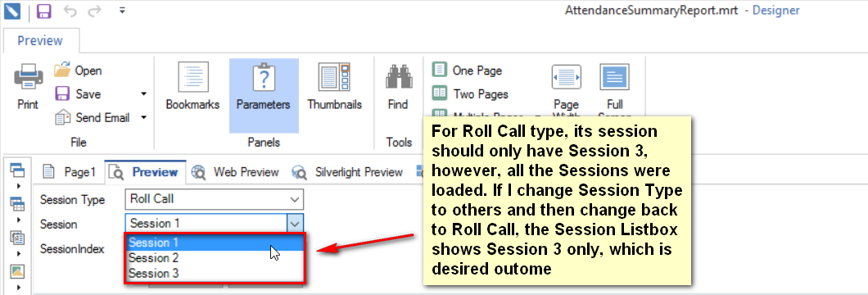Expand the Save dropdown arrow
868x295 pixels.
pos(143,94)
